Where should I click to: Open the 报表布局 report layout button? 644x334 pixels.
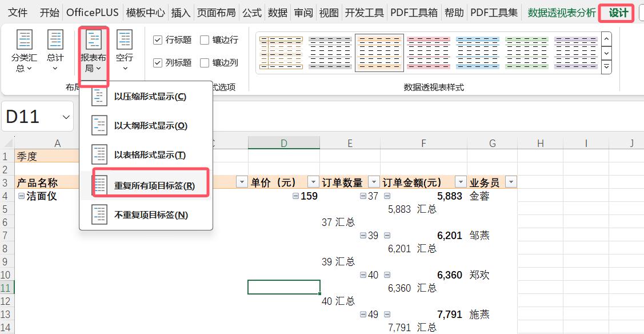pyautogui.click(x=93, y=50)
